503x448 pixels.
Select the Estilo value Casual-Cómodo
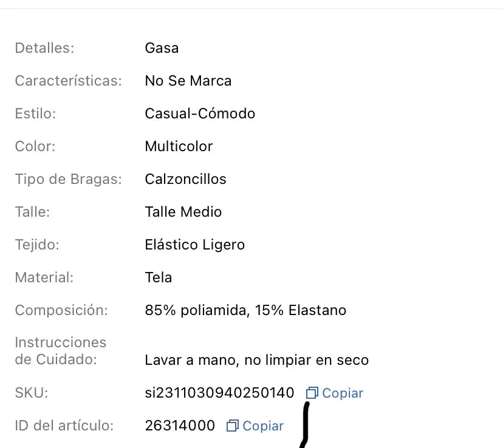[x=200, y=114]
